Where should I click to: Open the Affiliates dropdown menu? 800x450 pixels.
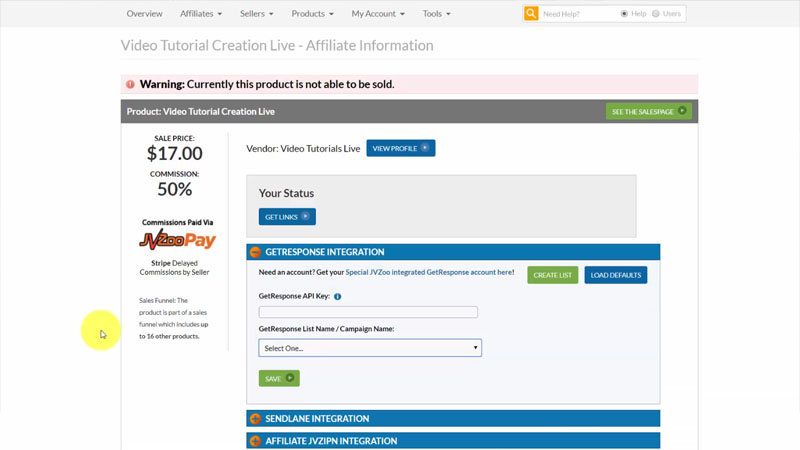[201, 14]
